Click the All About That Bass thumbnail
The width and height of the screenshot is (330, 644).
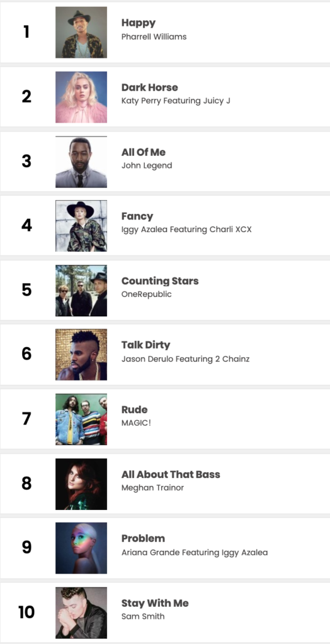tap(81, 484)
